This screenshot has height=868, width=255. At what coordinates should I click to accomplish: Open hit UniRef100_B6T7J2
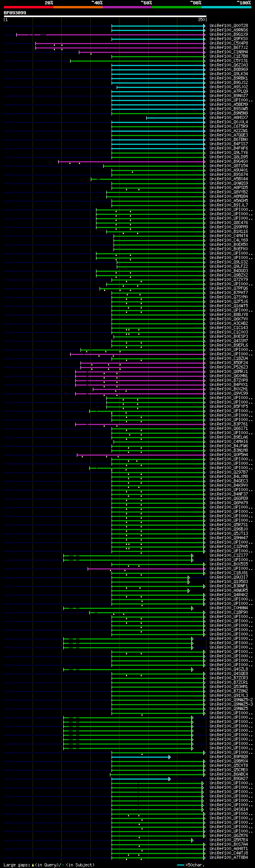click(229, 47)
